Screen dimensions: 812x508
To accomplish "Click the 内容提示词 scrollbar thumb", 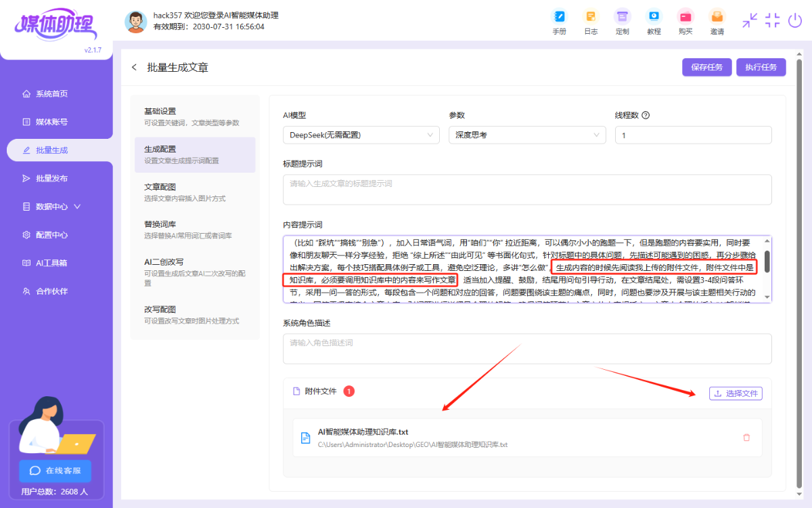I will [767, 261].
